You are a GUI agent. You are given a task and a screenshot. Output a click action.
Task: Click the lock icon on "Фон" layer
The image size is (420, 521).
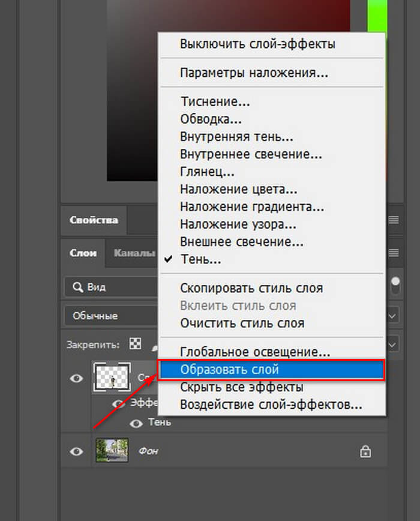click(365, 451)
